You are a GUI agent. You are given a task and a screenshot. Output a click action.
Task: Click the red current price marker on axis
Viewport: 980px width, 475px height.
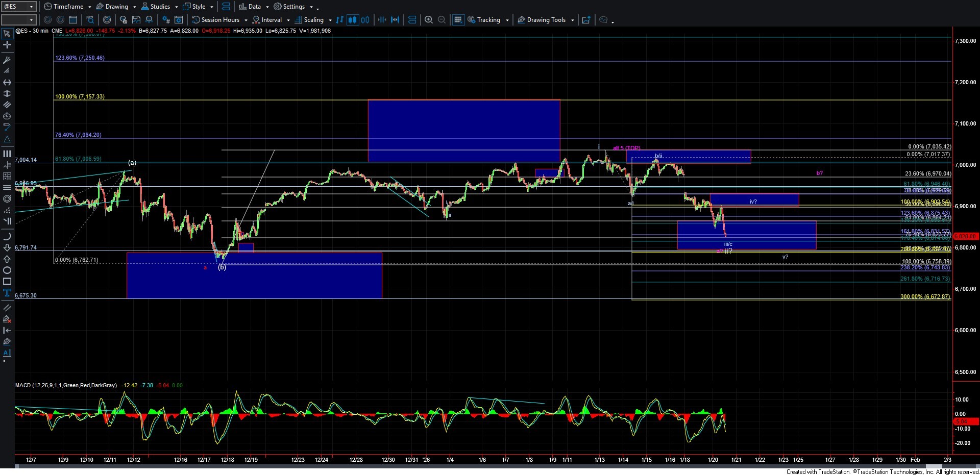coord(965,236)
